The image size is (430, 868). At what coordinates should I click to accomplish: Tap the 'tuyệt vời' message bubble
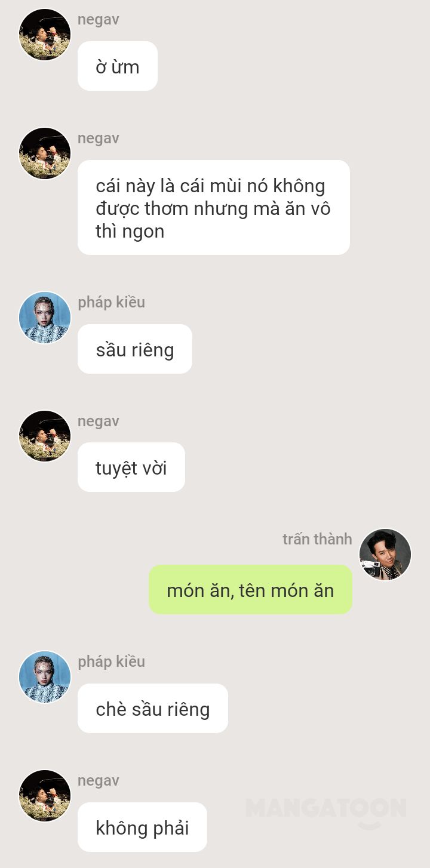click(131, 467)
